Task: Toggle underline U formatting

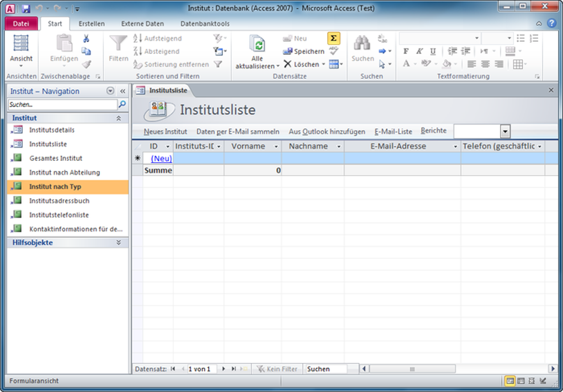Action: [x=433, y=51]
